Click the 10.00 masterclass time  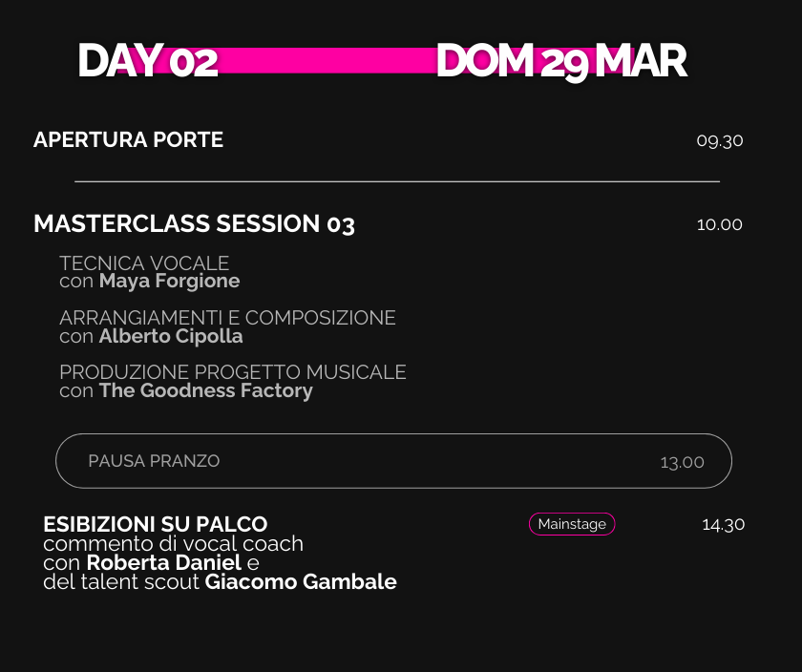pyautogui.click(x=719, y=225)
